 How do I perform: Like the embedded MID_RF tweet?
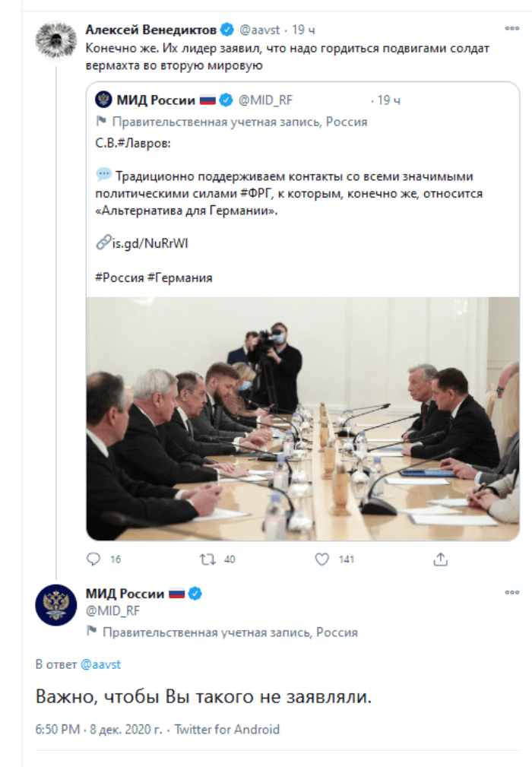[324, 559]
